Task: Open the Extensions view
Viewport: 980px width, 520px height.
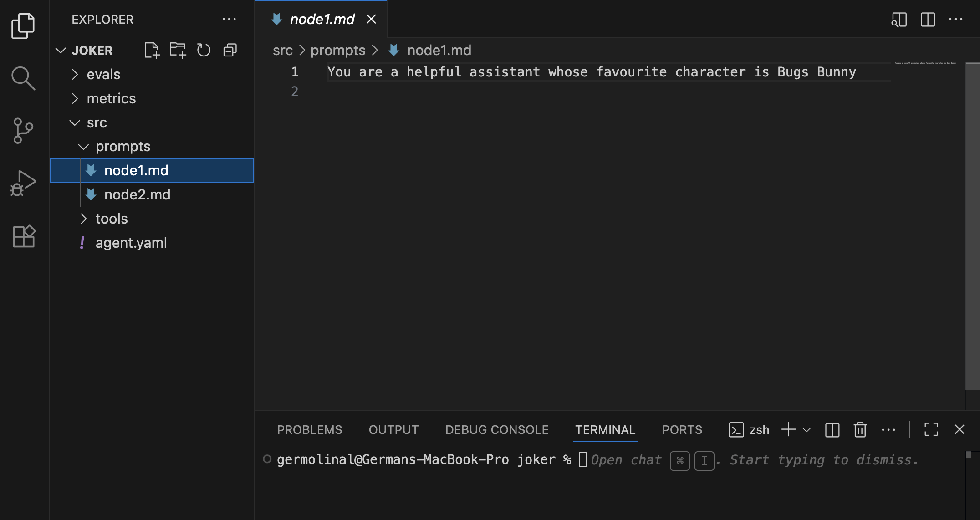Action: (22, 236)
